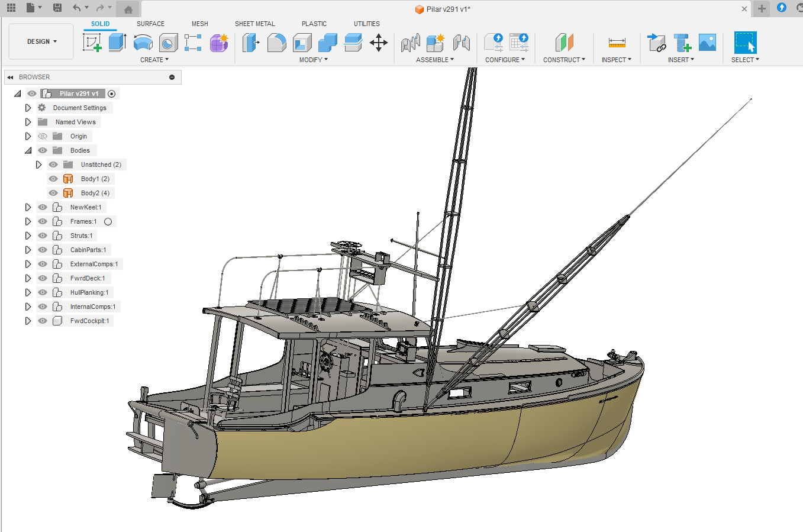Click the New Component icon
Image resolution: width=803 pixels, height=532 pixels.
click(x=436, y=43)
